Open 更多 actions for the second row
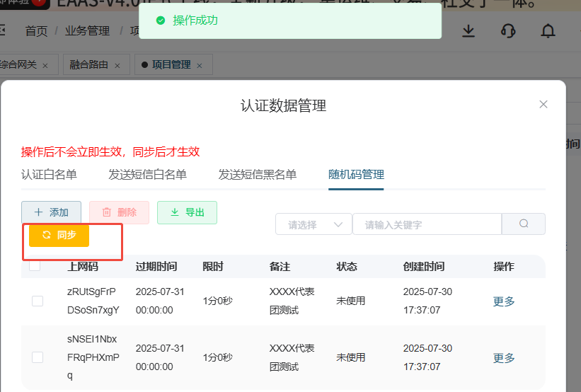 pyautogui.click(x=504, y=358)
